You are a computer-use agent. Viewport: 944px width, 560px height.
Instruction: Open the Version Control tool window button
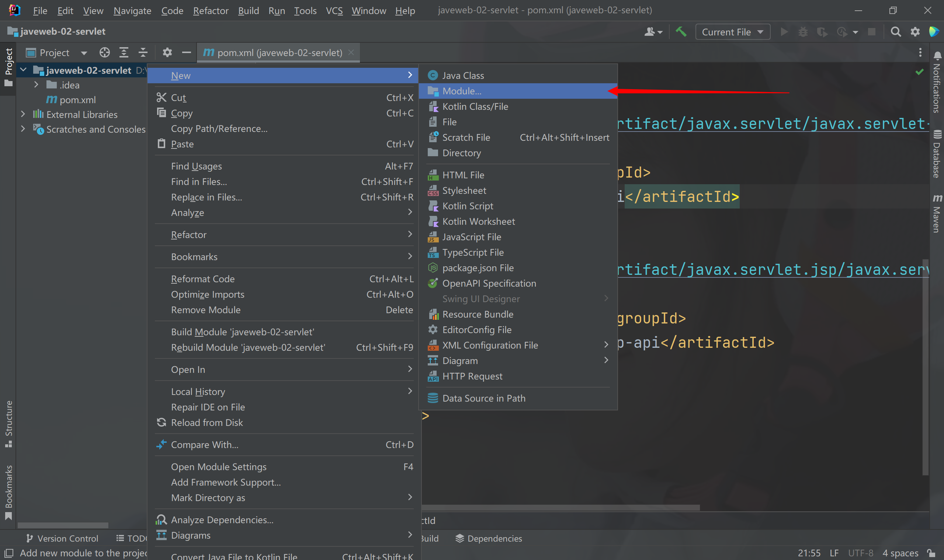[x=62, y=538]
